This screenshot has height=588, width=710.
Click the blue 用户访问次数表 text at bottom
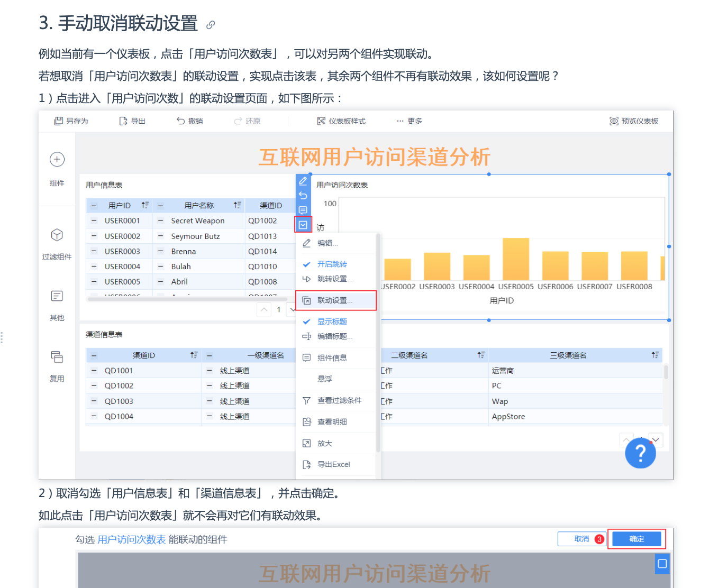click(132, 539)
